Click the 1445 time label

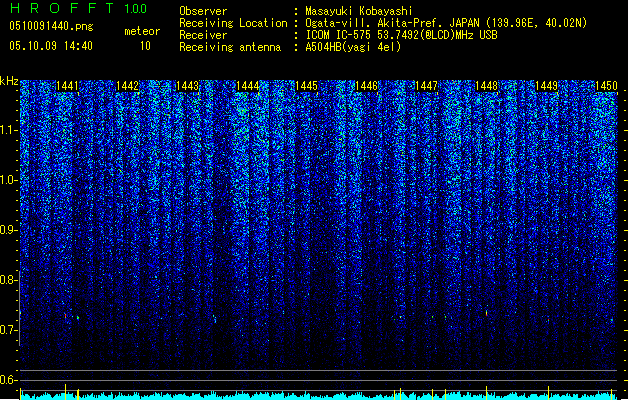coord(306,86)
